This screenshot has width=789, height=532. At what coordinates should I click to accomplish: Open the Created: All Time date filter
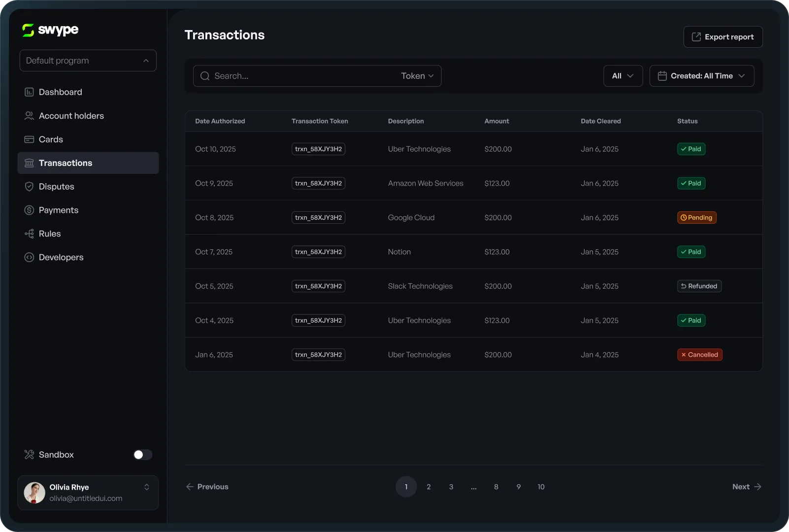click(x=702, y=76)
